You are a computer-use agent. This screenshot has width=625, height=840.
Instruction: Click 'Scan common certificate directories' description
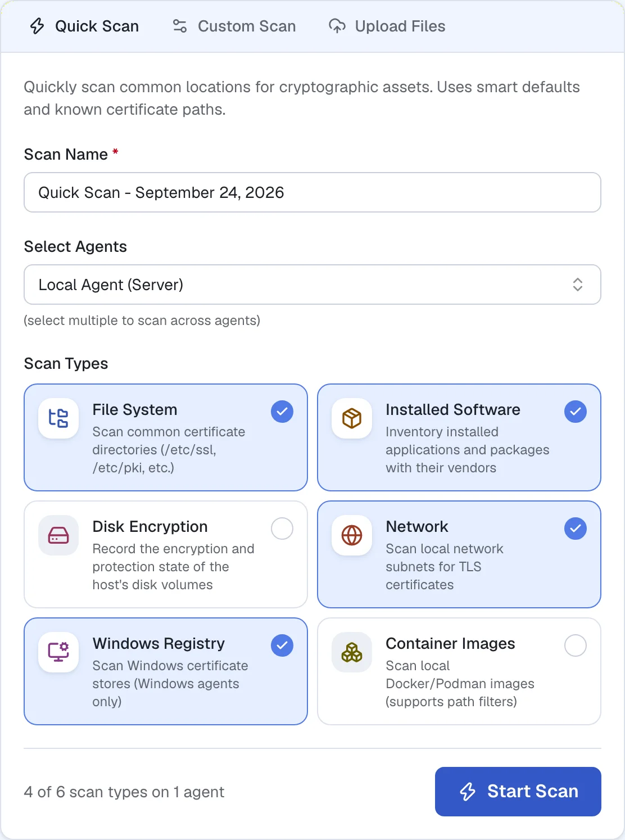point(169,450)
